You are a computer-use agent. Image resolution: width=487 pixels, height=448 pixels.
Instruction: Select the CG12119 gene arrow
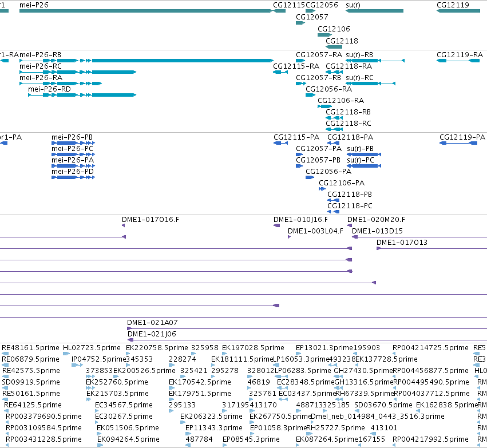[x=458, y=11]
